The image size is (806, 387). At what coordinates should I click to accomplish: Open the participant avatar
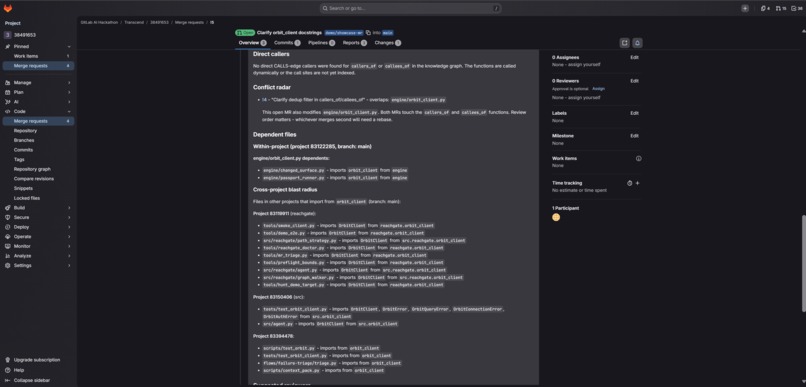pyautogui.click(x=556, y=217)
